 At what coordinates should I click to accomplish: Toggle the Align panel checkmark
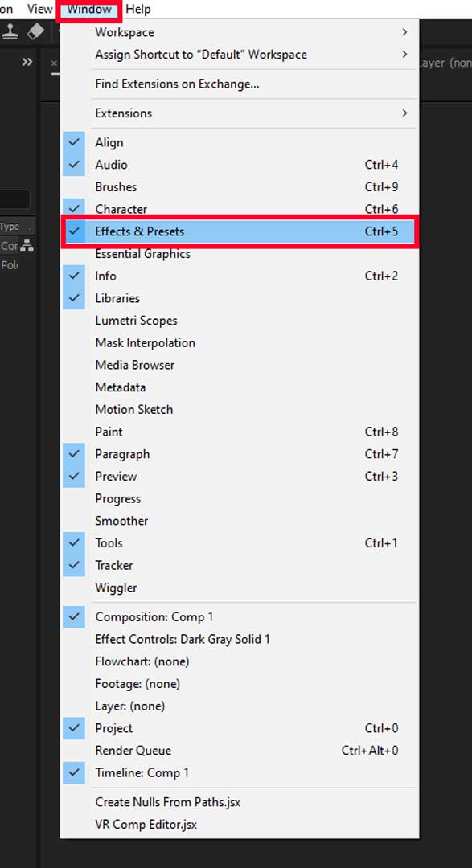point(74,142)
